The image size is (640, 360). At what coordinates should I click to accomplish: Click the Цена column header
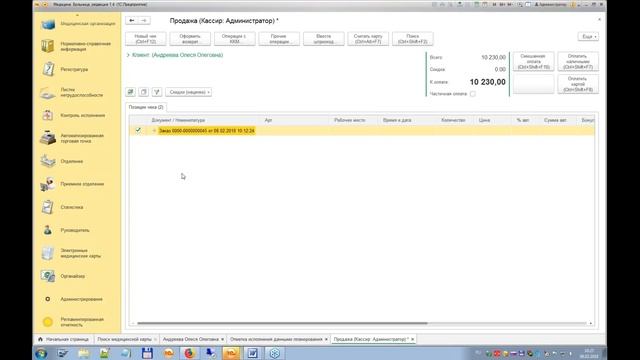pos(484,120)
